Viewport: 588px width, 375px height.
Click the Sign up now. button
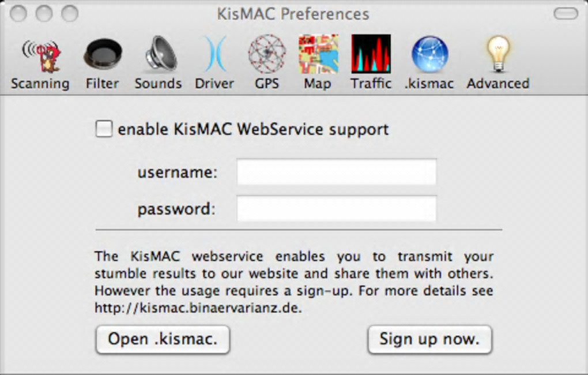coord(429,339)
